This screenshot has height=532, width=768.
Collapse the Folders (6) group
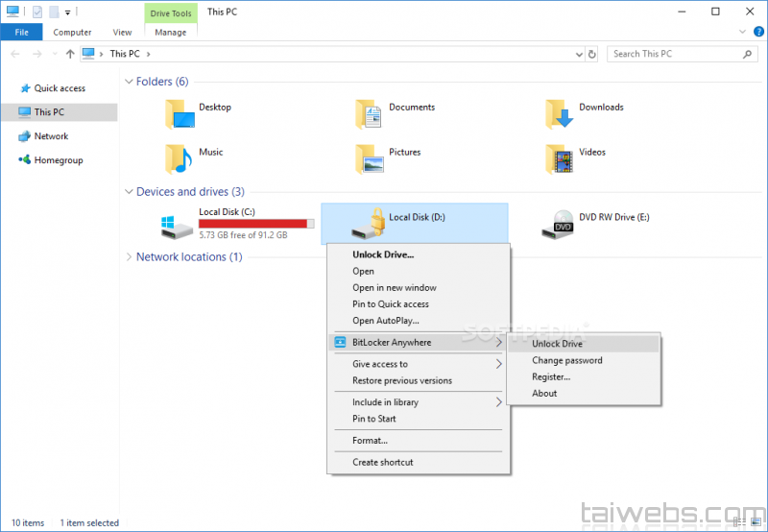tap(130, 82)
